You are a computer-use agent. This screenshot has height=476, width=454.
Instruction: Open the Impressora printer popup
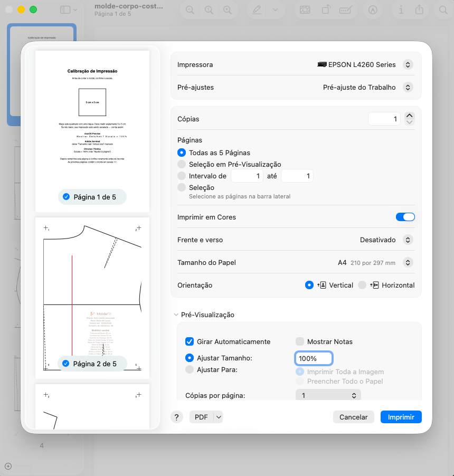point(408,65)
